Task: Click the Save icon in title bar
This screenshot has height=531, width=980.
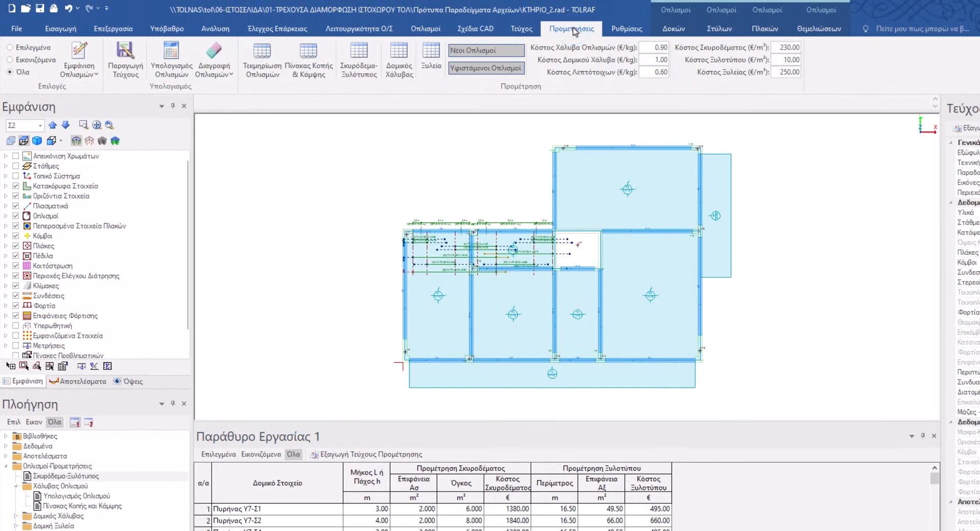Action: (x=40, y=8)
